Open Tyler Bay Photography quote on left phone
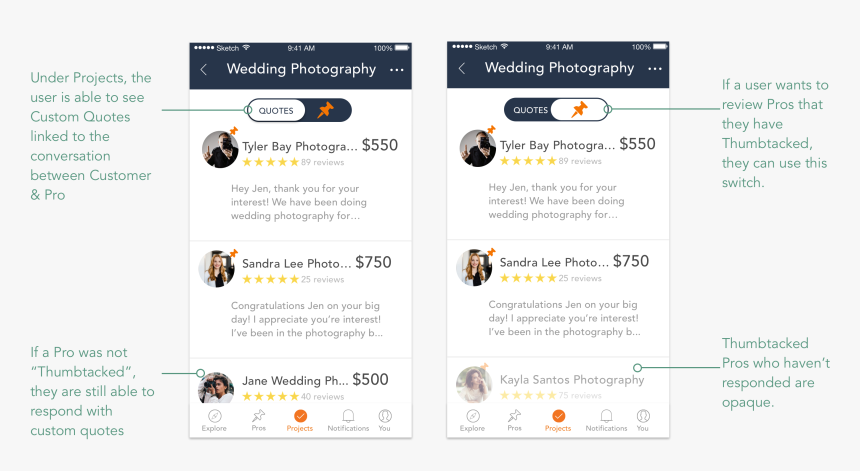Viewport: 860px width, 471px height. [301, 175]
